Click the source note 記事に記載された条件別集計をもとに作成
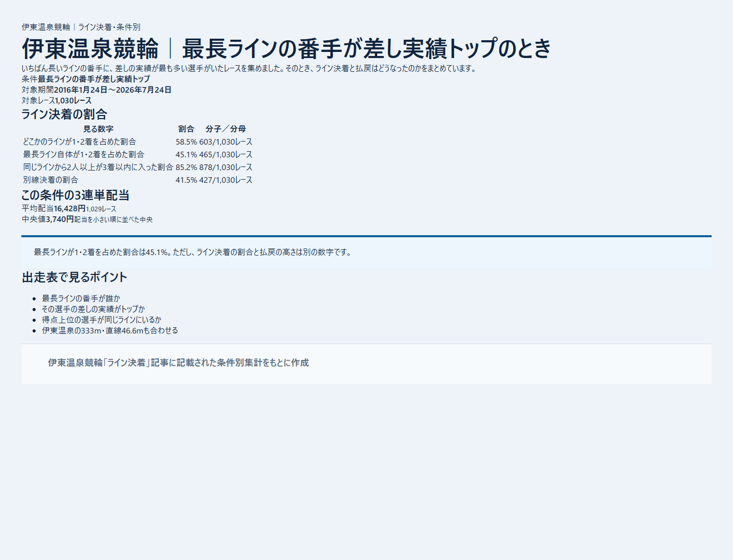The image size is (733, 560). pos(230,362)
